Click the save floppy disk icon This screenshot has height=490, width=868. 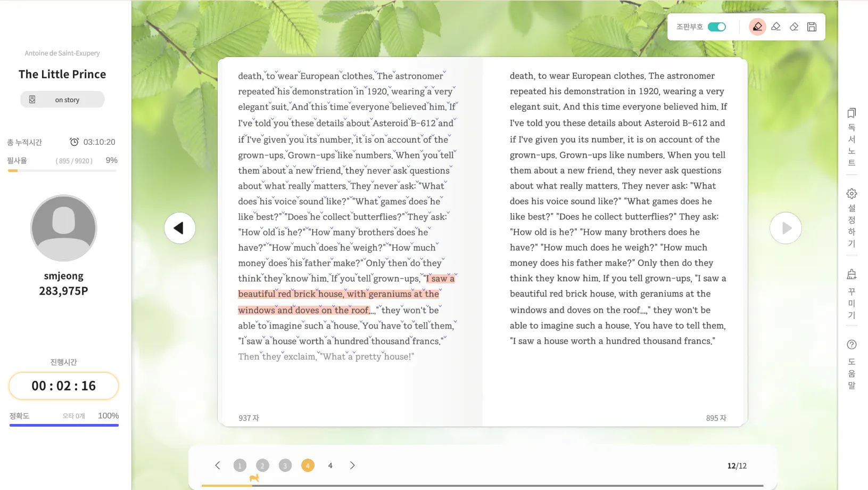tap(812, 27)
